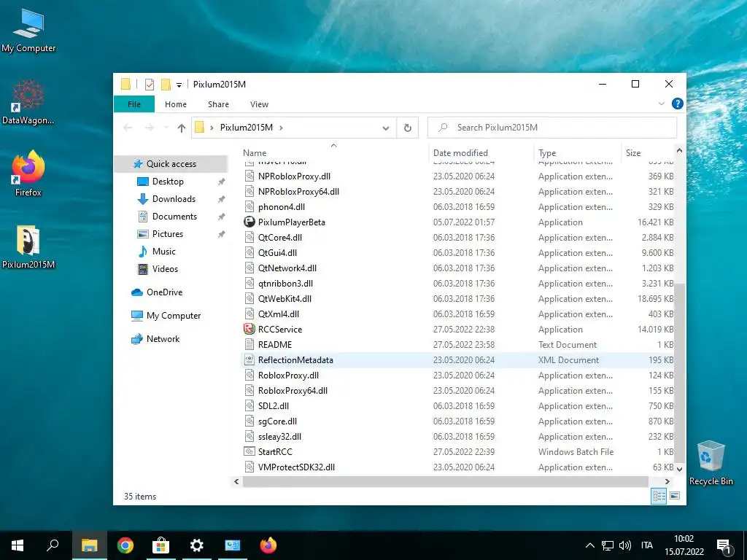This screenshot has width=747, height=560.
Task: Select the DataWagon desktop shortcut
Action: point(28,102)
